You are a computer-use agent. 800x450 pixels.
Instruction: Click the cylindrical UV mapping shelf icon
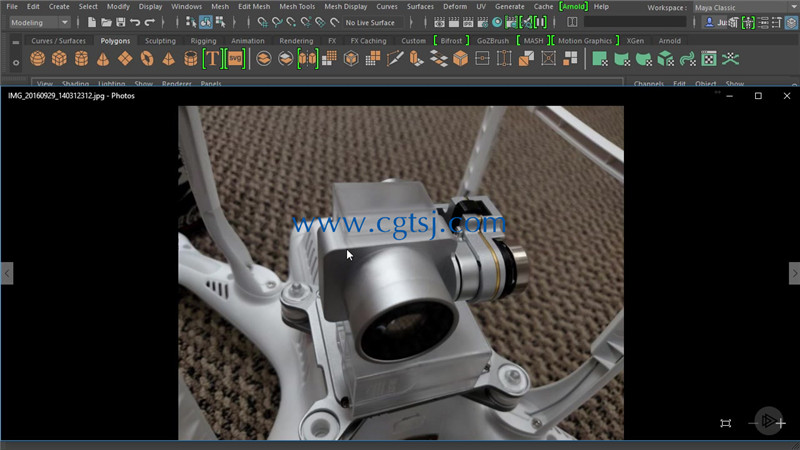click(x=622, y=59)
